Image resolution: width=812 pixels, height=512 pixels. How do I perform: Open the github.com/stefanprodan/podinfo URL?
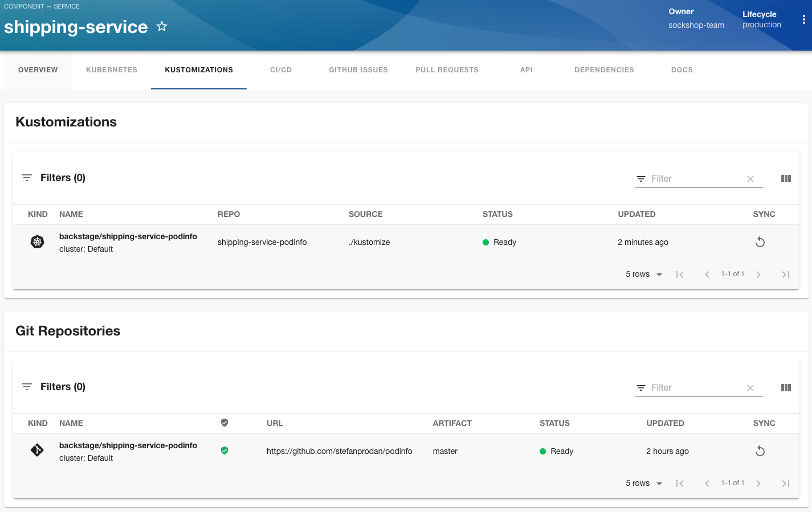click(340, 451)
